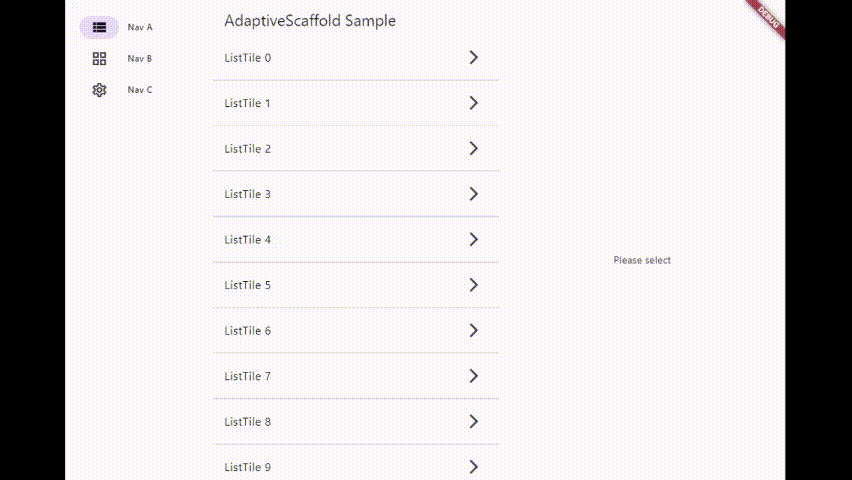852x480 pixels.
Task: Open the Nav C settings gear icon
Action: pos(99,90)
